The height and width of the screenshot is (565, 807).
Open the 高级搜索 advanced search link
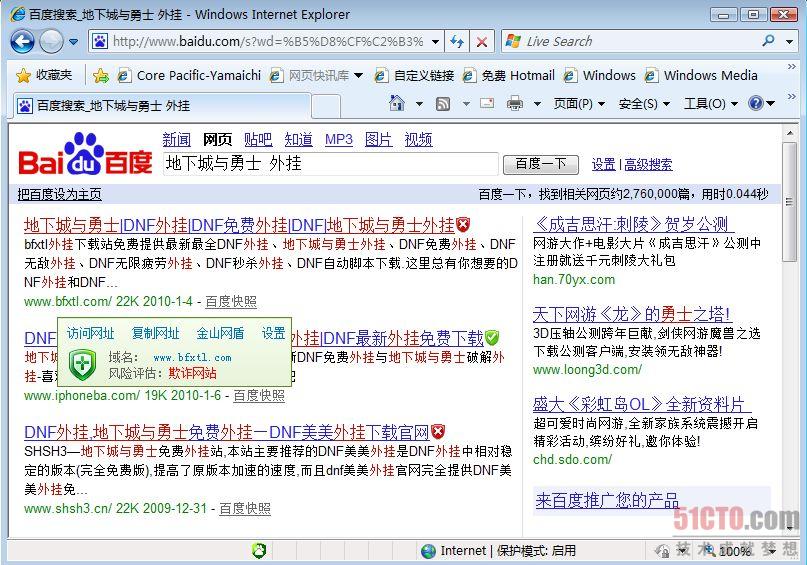[648, 165]
